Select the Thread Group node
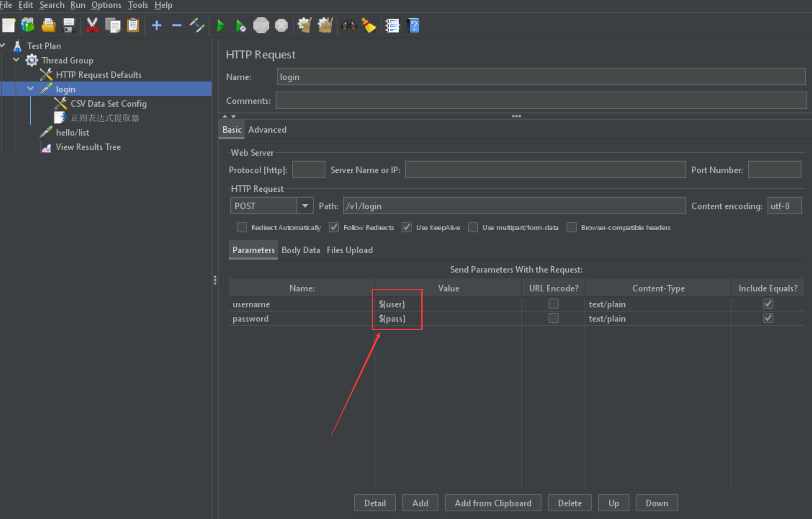Screen dimensions: 812x519 [67, 61]
